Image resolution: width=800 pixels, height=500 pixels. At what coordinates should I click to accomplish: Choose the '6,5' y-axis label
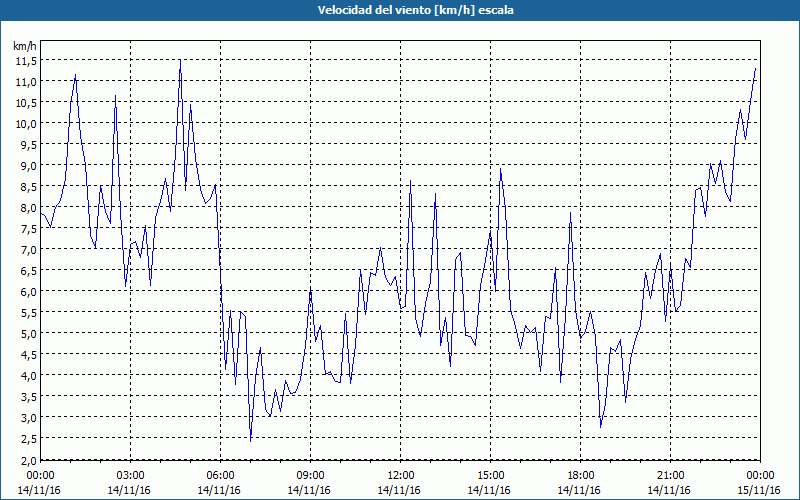pos(28,270)
